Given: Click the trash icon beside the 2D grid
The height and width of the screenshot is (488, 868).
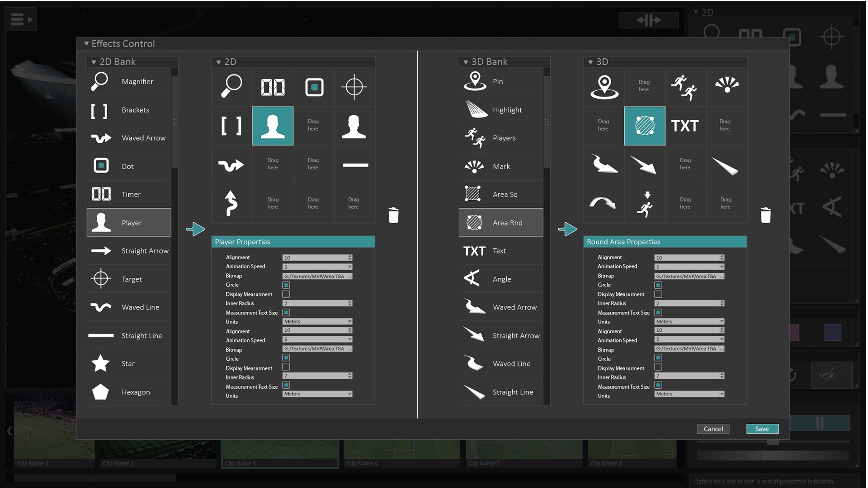Looking at the screenshot, I should pyautogui.click(x=393, y=215).
